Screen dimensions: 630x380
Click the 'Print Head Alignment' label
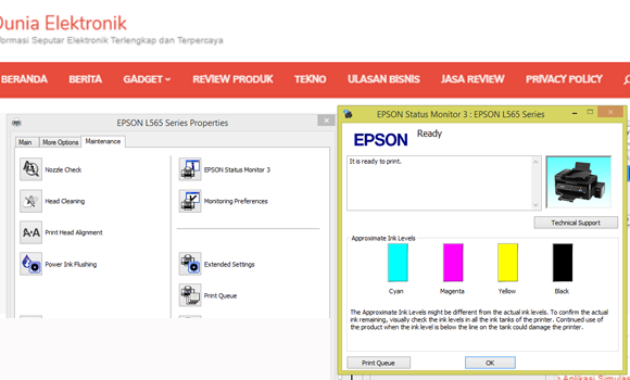coord(74,233)
